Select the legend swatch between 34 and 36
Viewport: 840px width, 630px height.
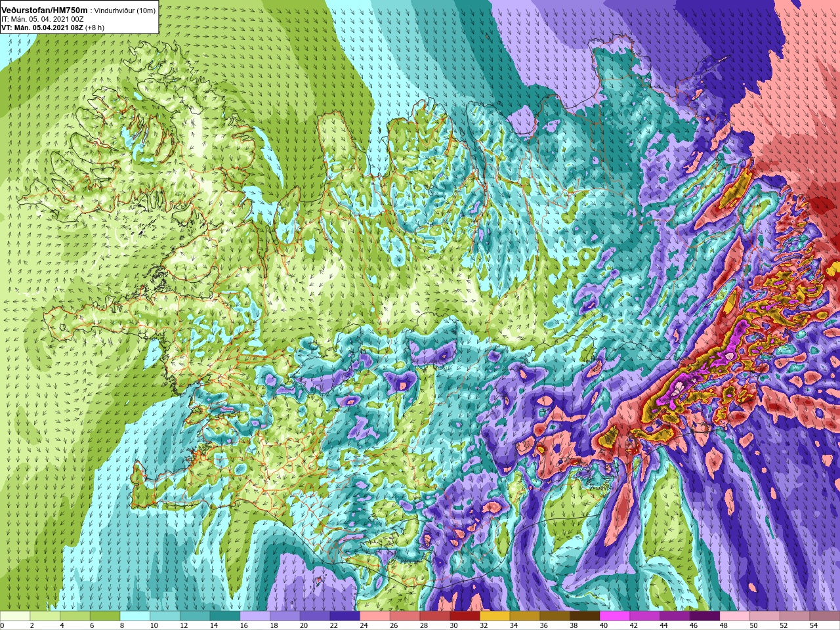[525, 616]
